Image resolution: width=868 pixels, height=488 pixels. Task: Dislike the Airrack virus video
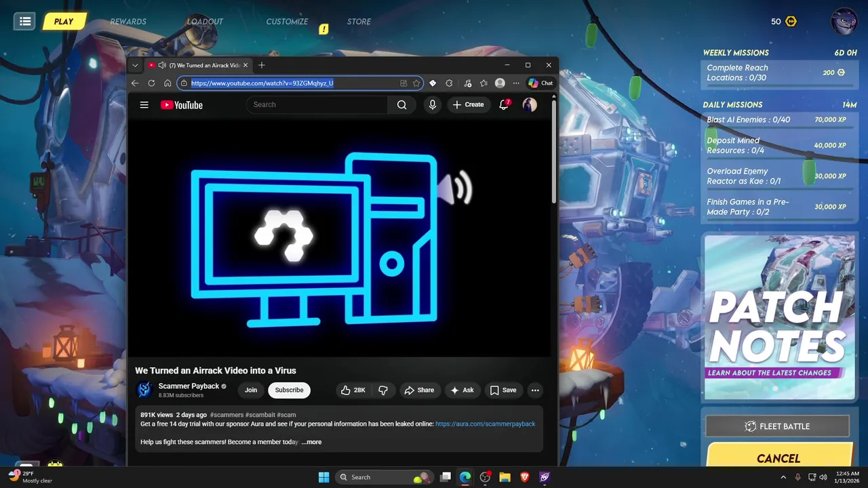point(383,390)
